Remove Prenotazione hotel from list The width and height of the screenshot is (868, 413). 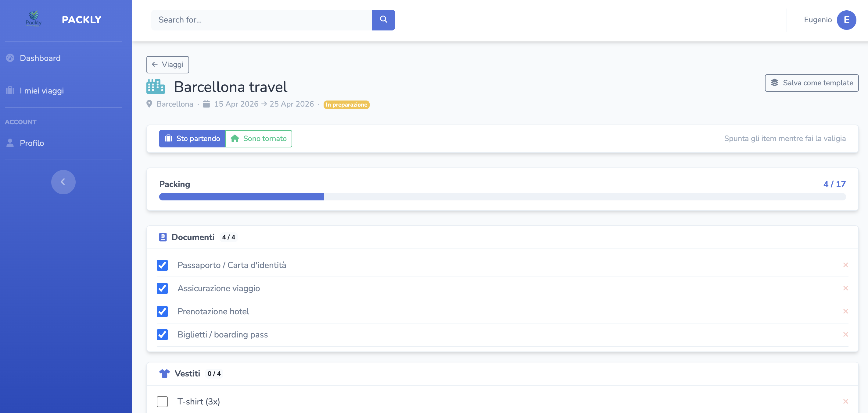coord(845,311)
